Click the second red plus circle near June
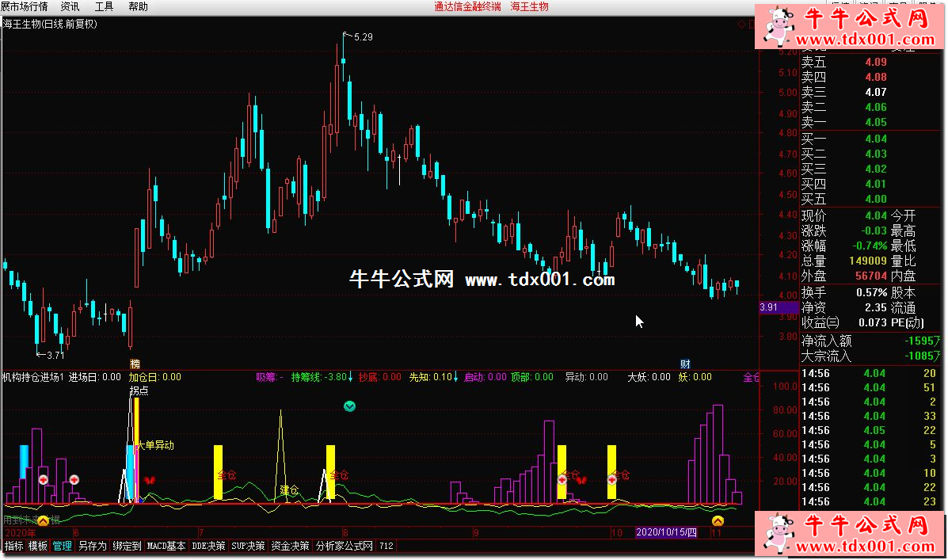Image resolution: width=948 pixels, height=560 pixels. pyautogui.click(x=74, y=480)
